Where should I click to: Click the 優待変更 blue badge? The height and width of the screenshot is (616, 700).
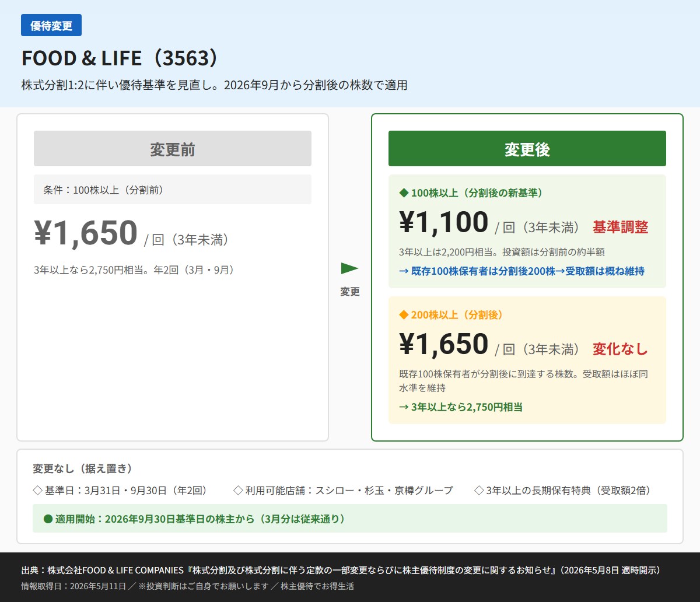(51, 26)
